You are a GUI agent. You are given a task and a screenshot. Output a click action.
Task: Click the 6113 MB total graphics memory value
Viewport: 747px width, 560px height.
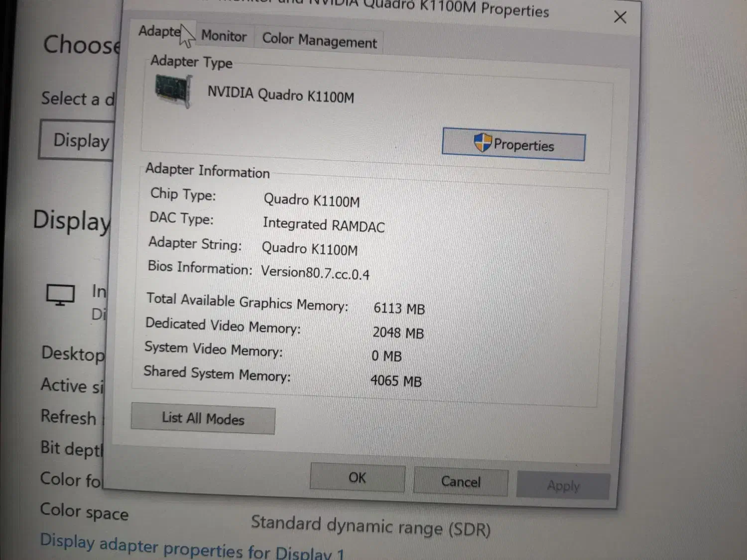(x=399, y=309)
